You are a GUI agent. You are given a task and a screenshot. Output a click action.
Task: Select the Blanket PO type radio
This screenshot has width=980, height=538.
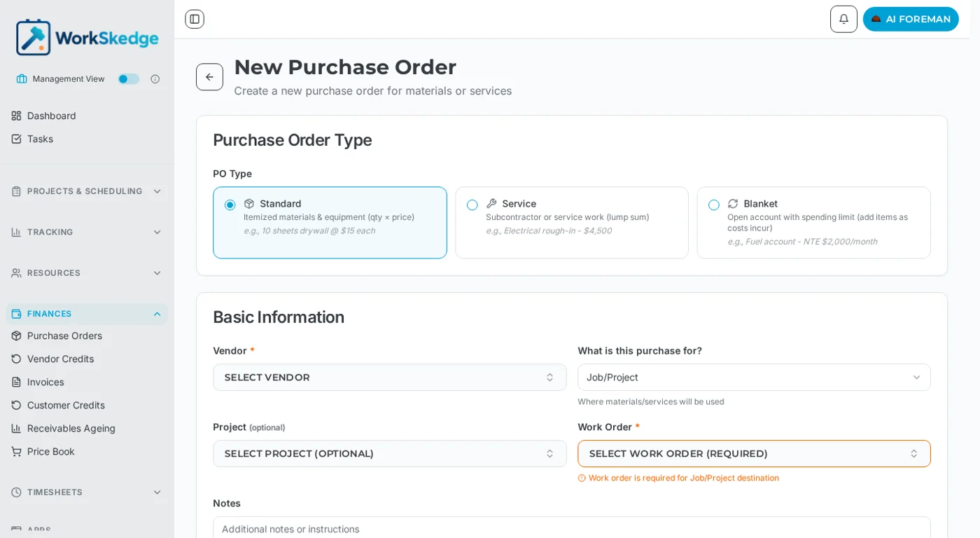coord(714,205)
